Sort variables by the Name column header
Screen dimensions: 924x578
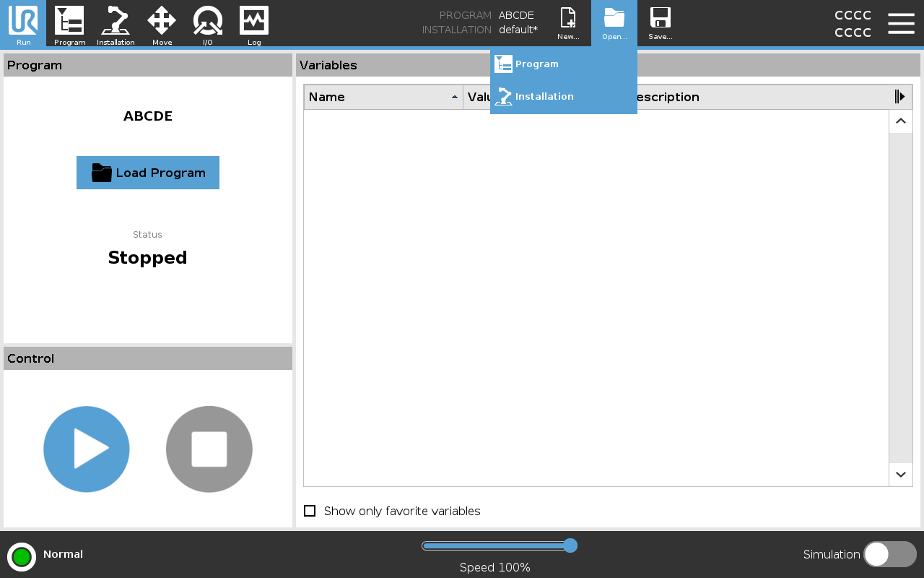[x=383, y=97]
